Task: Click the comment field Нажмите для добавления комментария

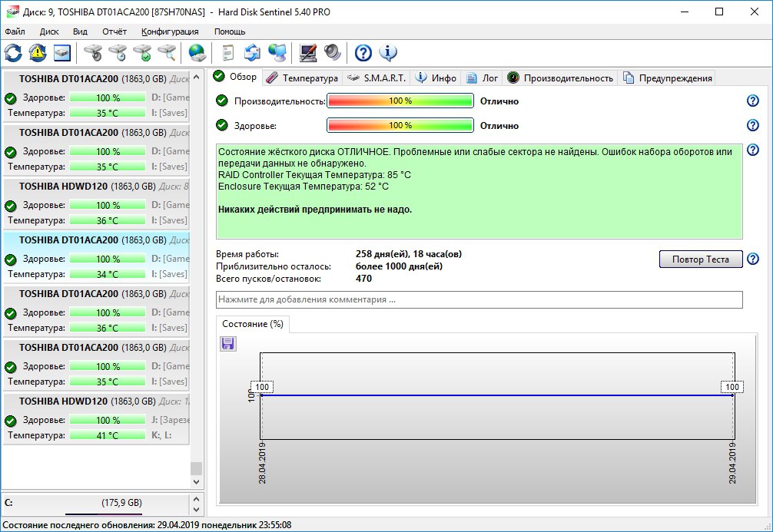Action: pyautogui.click(x=479, y=299)
